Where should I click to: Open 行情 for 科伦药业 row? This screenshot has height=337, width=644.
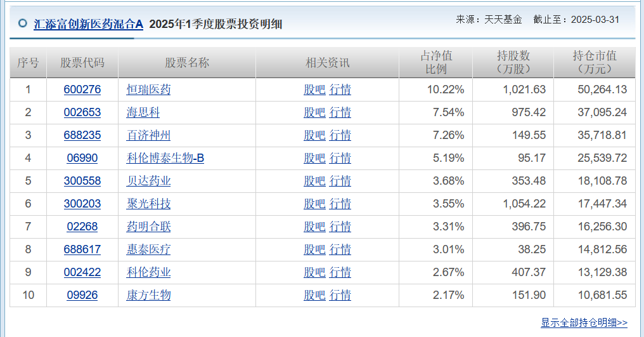[x=340, y=272]
